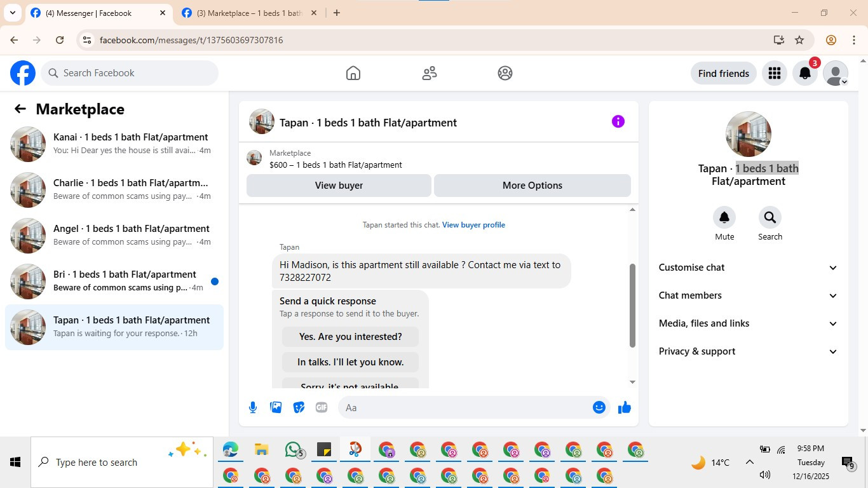Open the Chrome tab search dropdown
The image size is (868, 488).
click(x=12, y=13)
